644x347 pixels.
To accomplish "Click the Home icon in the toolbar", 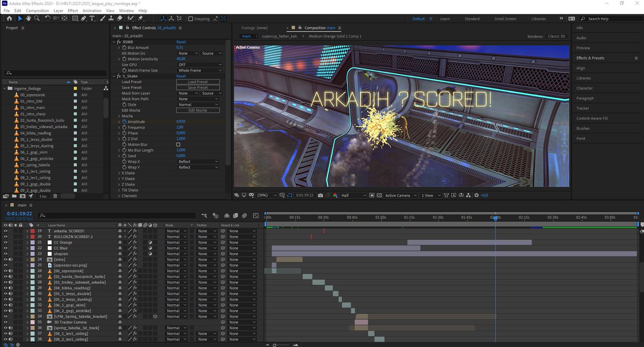I will pos(9,18).
